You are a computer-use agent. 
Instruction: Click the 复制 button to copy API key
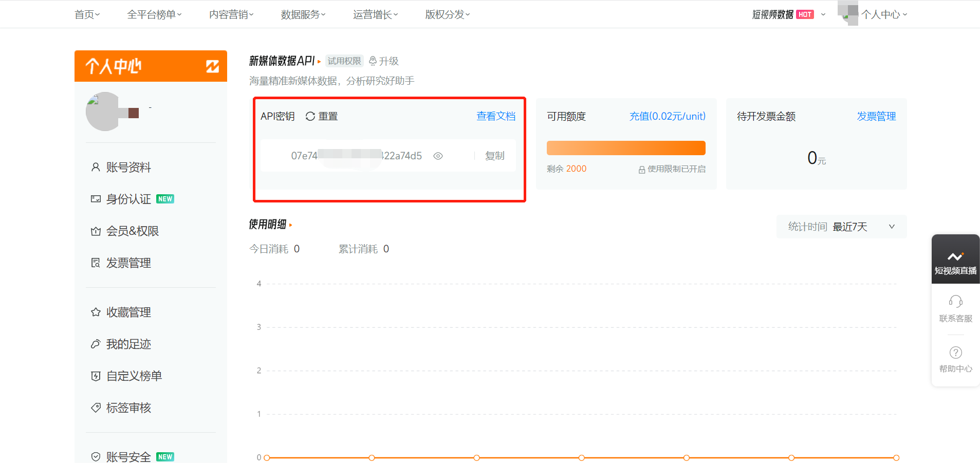tap(494, 156)
